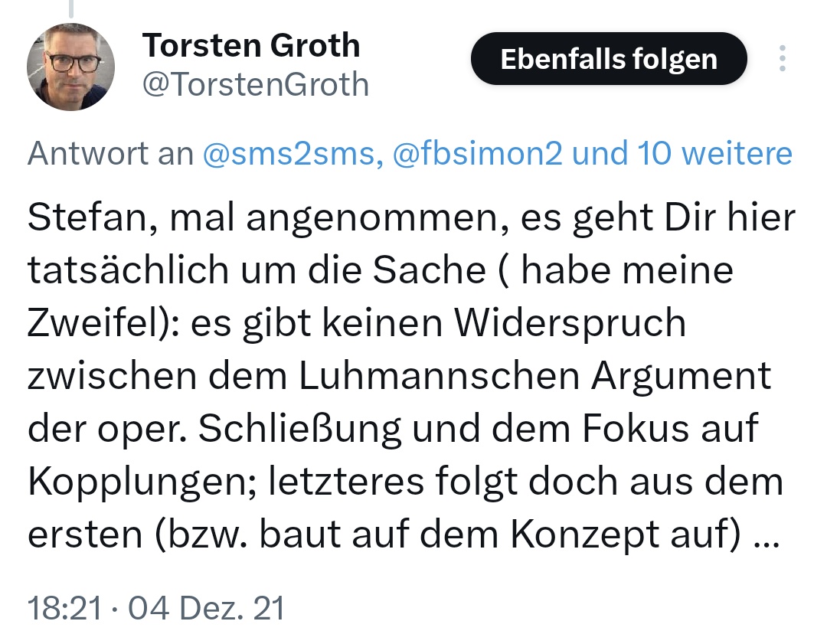Click the word 'Schließung' in the tweet

click(x=300, y=430)
